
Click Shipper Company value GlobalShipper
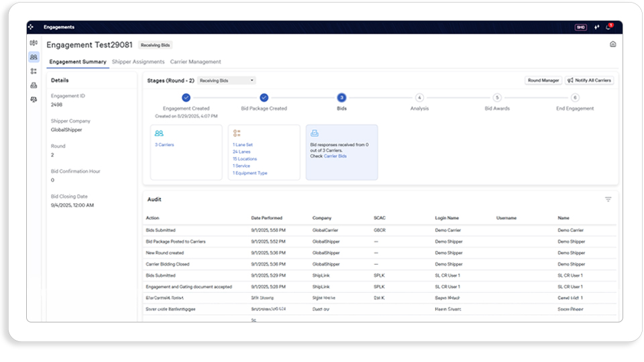66,129
